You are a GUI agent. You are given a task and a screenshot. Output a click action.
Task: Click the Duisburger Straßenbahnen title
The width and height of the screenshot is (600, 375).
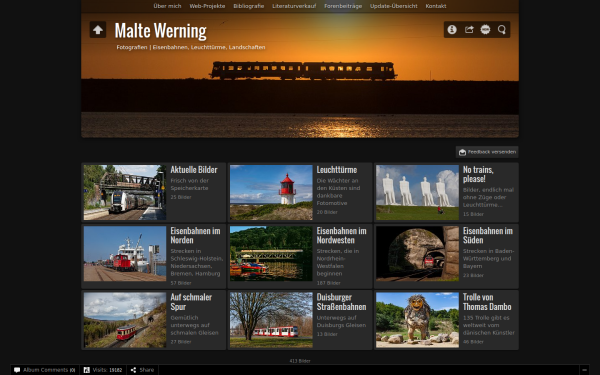click(x=341, y=302)
